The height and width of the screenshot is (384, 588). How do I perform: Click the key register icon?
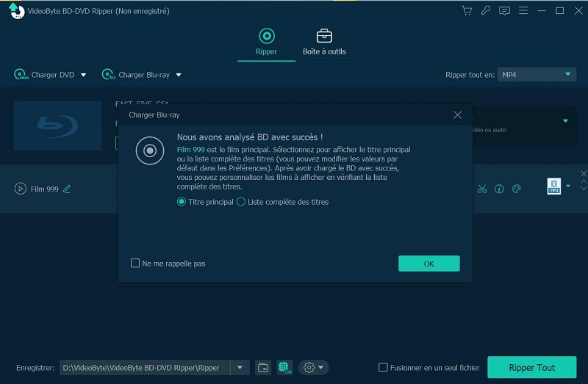click(486, 10)
